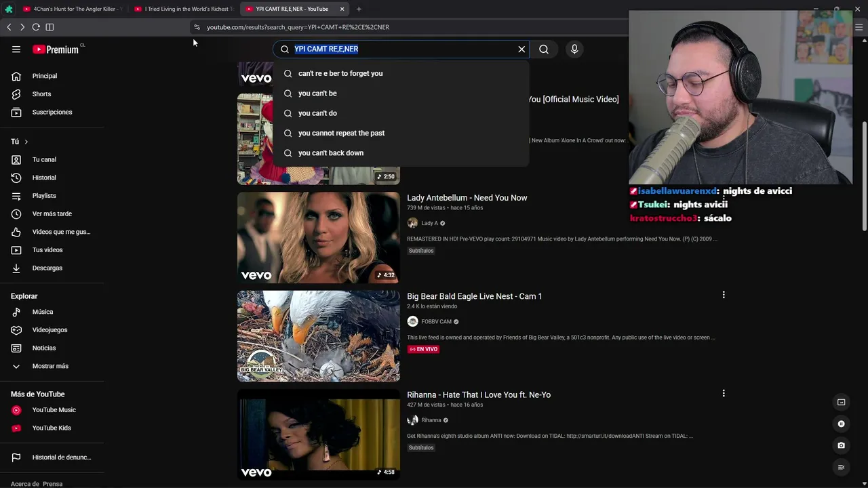The image size is (868, 488).
Task: Open Suscripciones in the sidebar
Action: click(52, 112)
